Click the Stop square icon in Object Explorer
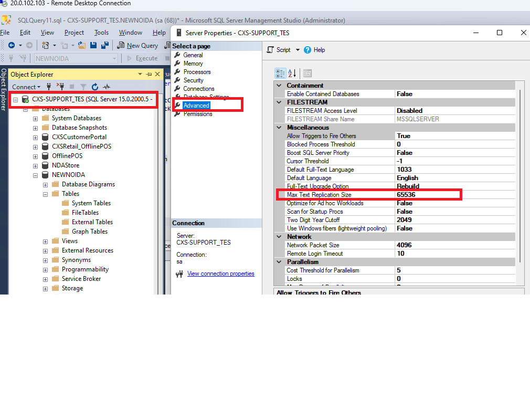The image size is (530, 420). tap(72, 87)
